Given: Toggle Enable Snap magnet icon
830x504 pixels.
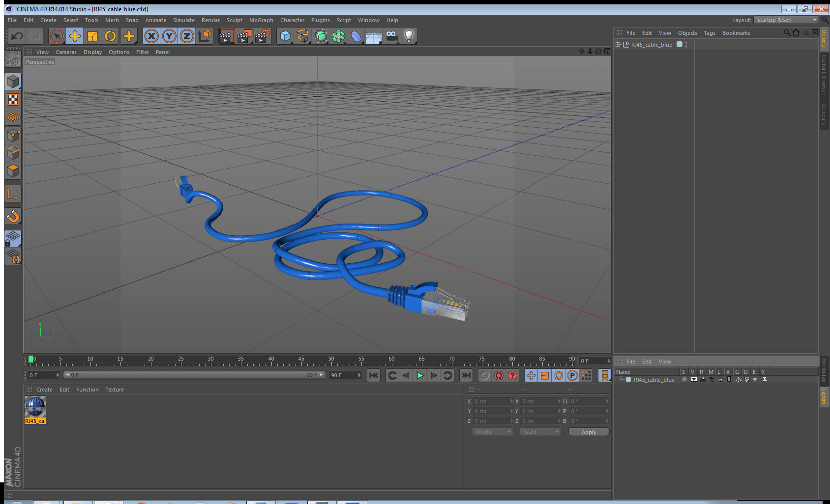Looking at the screenshot, I should [13, 216].
